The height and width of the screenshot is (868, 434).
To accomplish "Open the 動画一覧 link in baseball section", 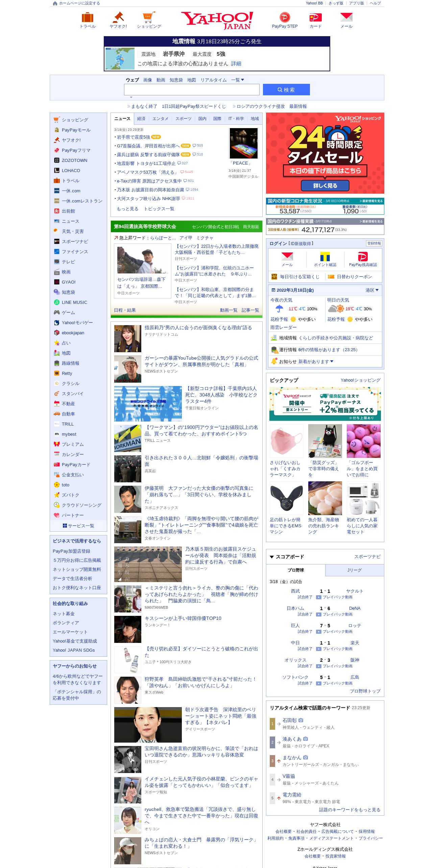I will click(228, 310).
